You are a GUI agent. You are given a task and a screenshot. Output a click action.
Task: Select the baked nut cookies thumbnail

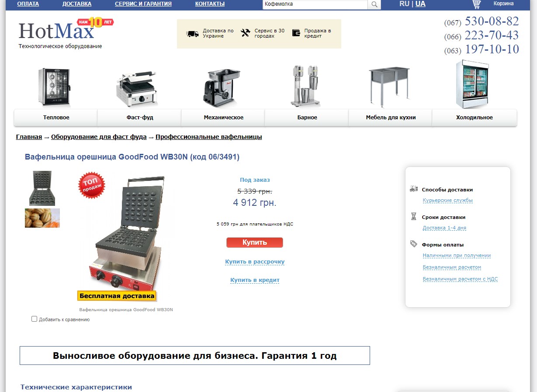pyautogui.click(x=42, y=218)
